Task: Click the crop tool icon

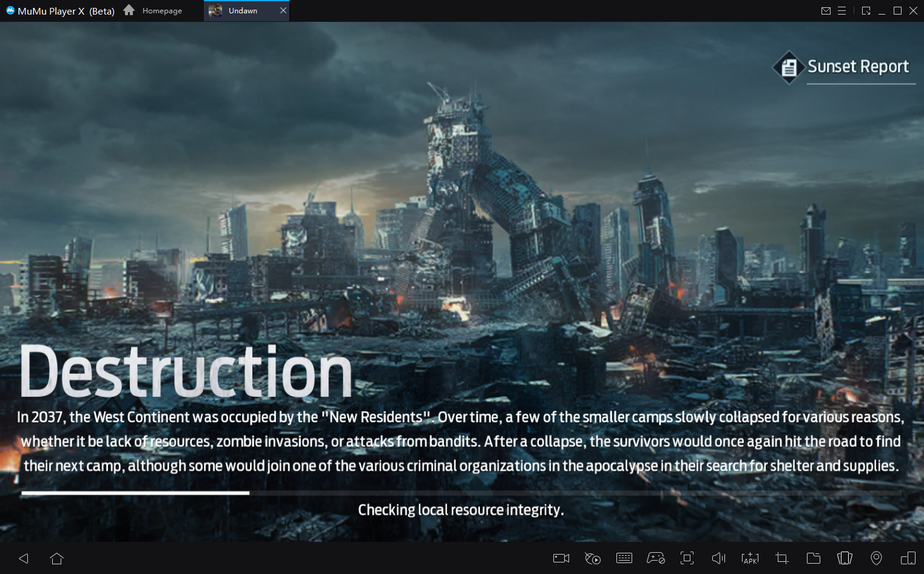Action: 781,558
